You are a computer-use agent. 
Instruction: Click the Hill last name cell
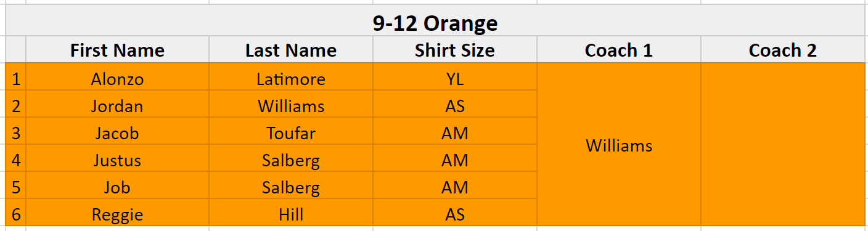[x=291, y=214]
